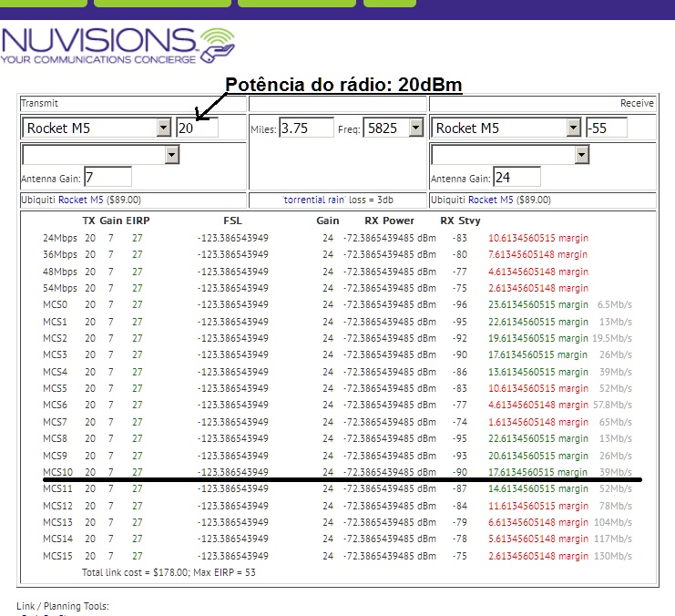Open the transmit radio dropdown showing Rocket M5
Viewport: 675px width, 616px height.
(97, 128)
